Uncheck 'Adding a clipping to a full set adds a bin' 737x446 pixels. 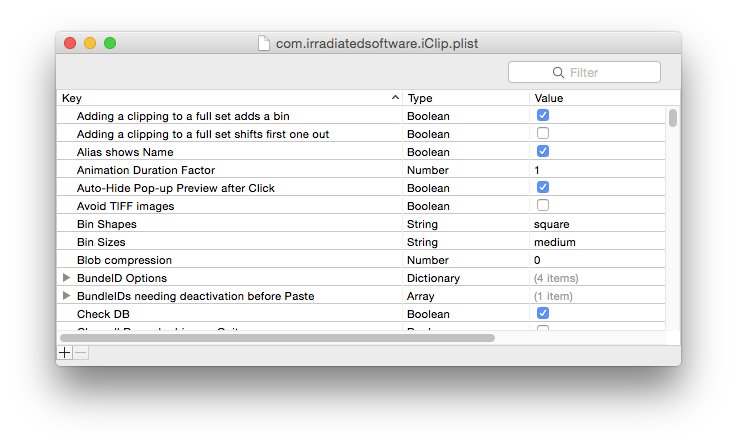(543, 115)
